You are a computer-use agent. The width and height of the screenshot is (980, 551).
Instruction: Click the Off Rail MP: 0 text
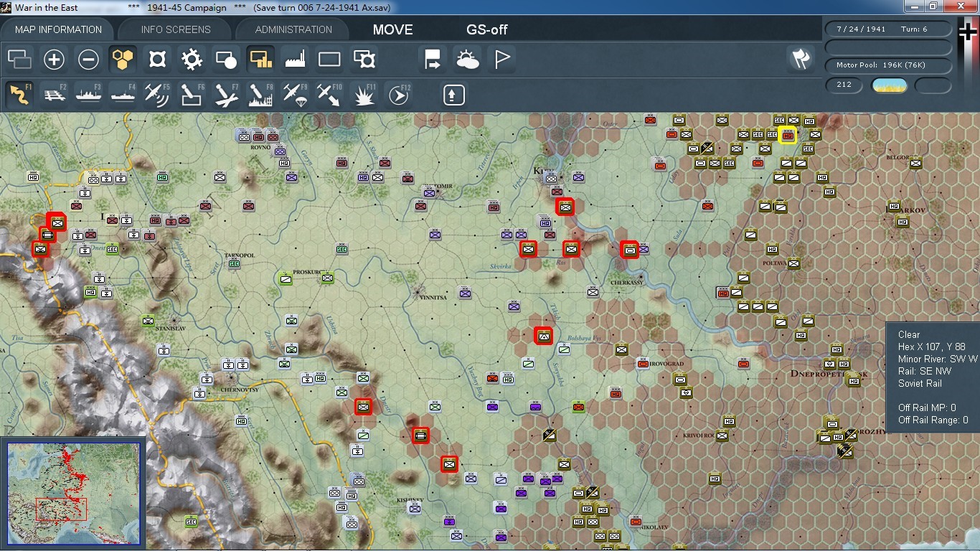[x=927, y=408]
